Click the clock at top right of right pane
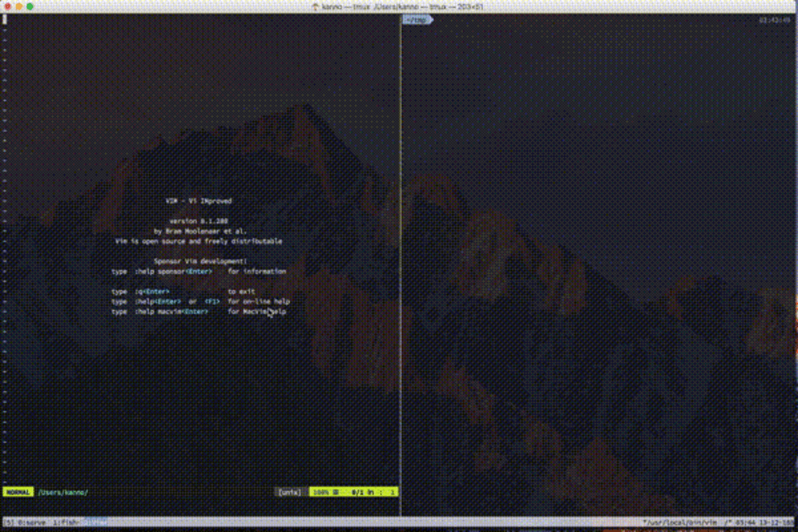Viewport: 798px width, 532px height. point(774,20)
